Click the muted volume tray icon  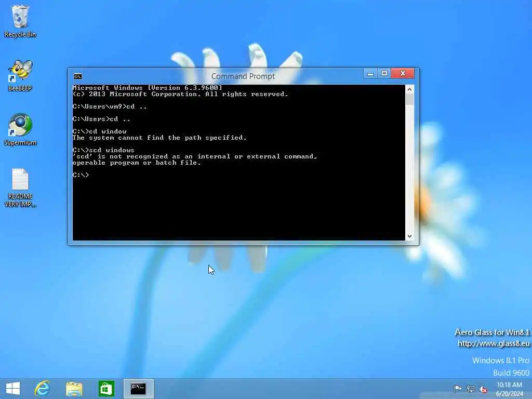[483, 389]
